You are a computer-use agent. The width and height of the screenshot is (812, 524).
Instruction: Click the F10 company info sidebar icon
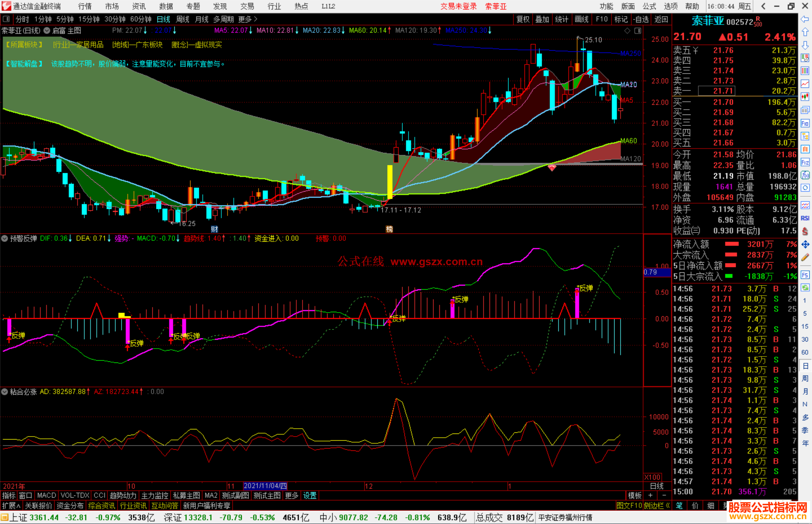(805, 123)
